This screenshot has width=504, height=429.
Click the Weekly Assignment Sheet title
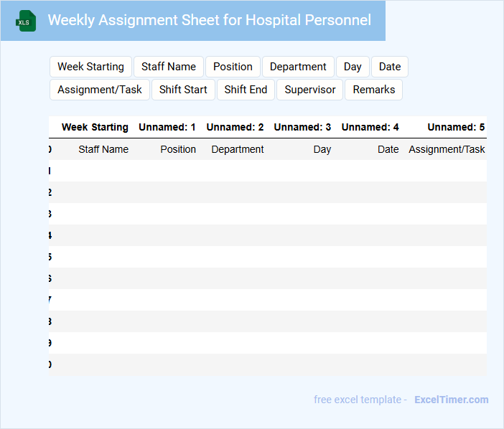[x=210, y=20]
